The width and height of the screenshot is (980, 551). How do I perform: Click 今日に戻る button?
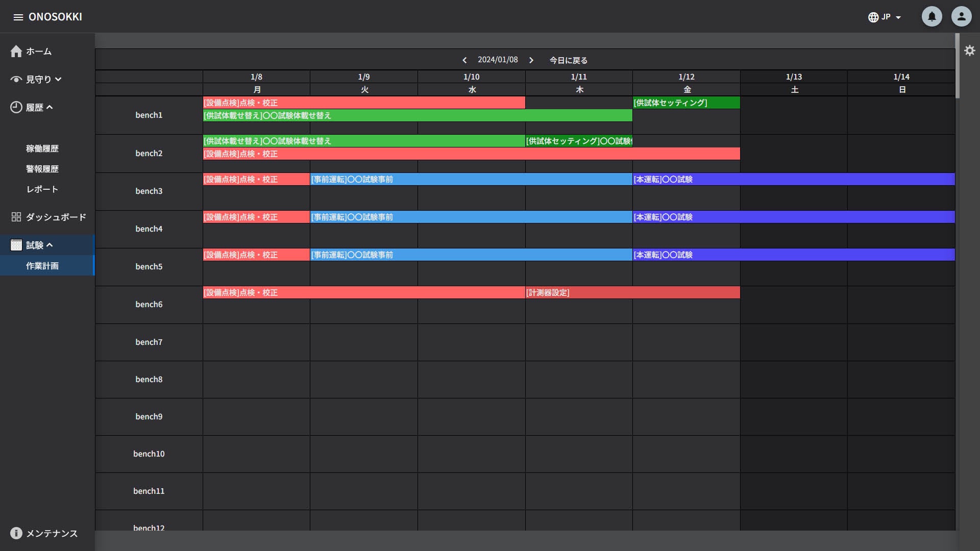(x=568, y=60)
